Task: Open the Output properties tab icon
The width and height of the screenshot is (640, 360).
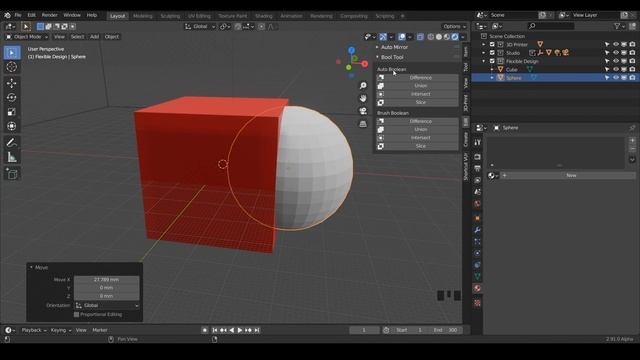Action: [x=477, y=169]
